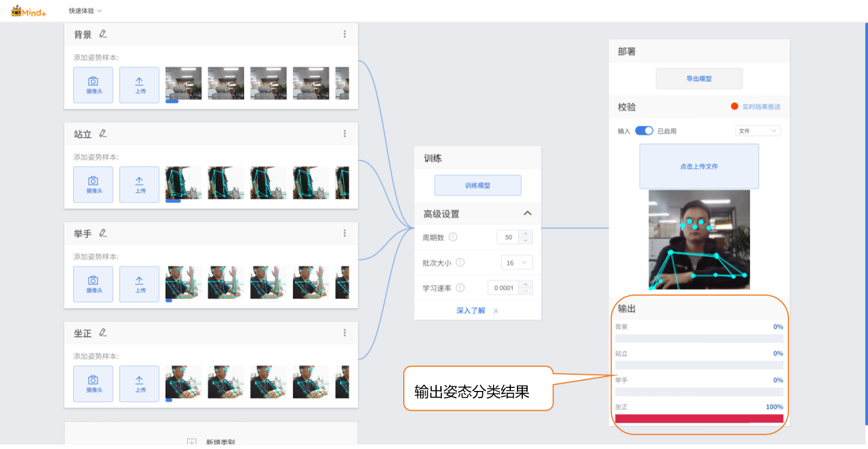
Task: Toggle the red 实时结果推送 indicator
Action: (x=735, y=107)
